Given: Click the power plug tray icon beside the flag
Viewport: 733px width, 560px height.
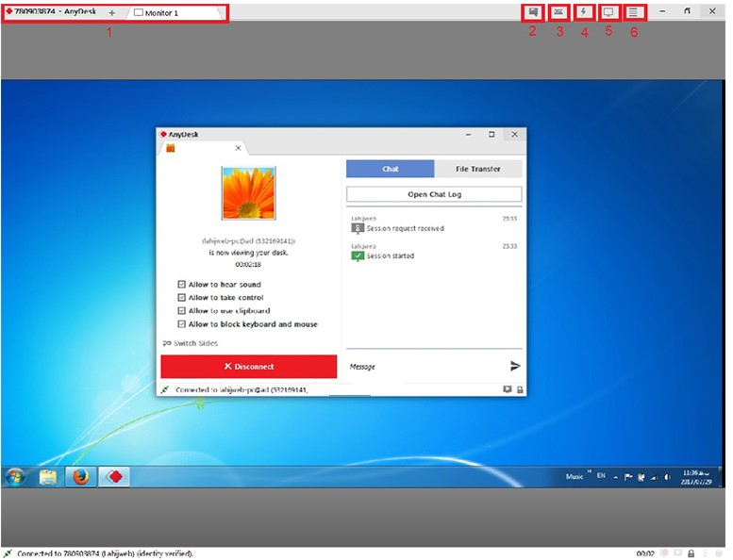Looking at the screenshot, I should [x=641, y=477].
